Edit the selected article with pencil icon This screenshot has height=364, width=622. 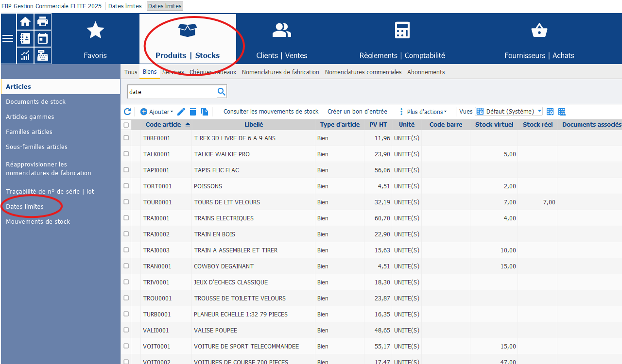pos(181,112)
